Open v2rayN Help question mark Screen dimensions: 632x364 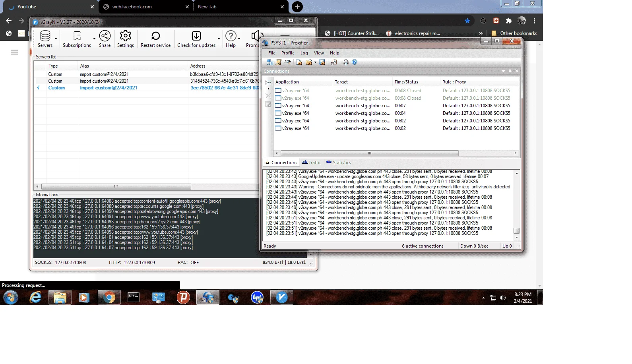pos(231,39)
